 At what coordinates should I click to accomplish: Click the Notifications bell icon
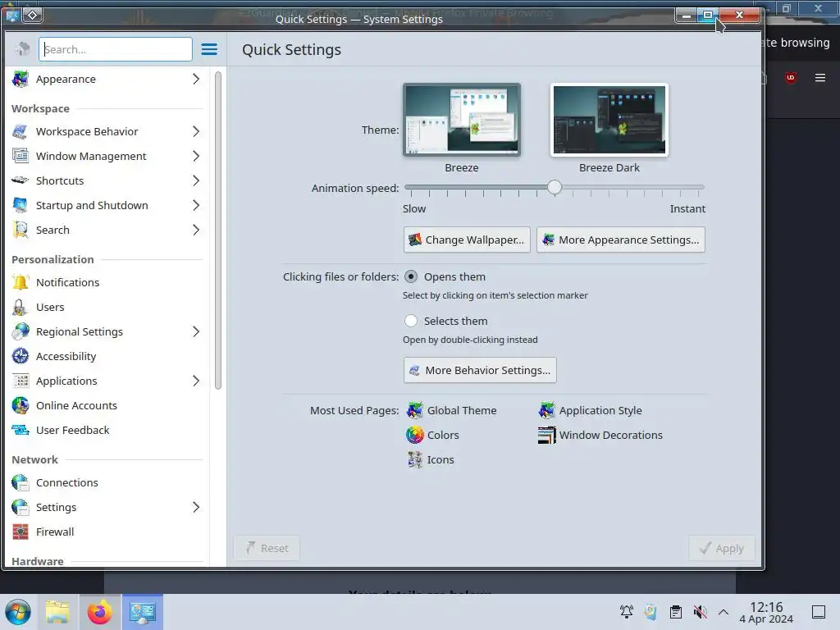[x=21, y=282]
